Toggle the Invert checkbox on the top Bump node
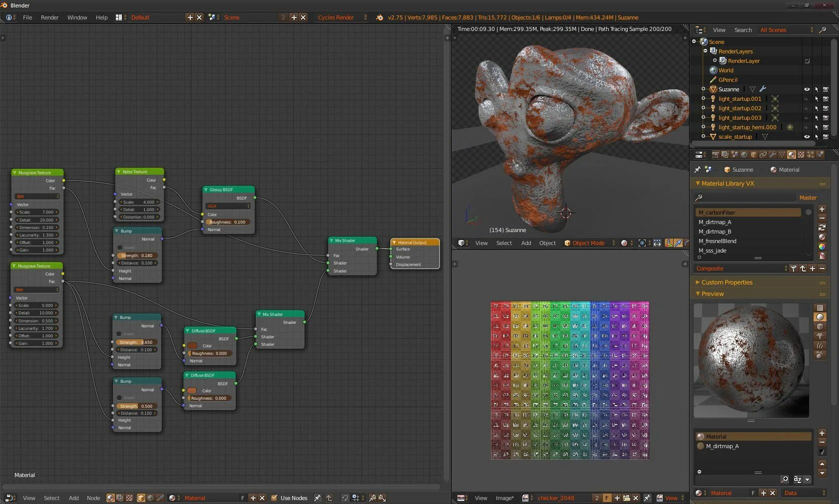The height and width of the screenshot is (504, 839). pos(120,248)
